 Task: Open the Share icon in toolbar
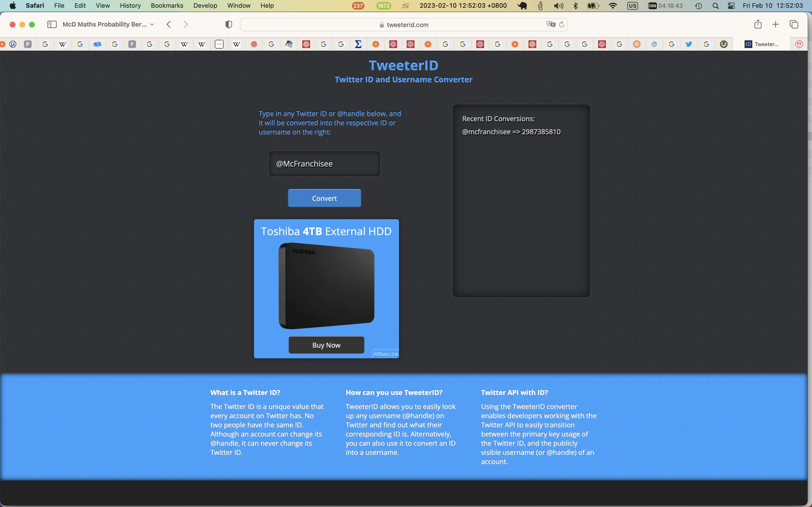758,24
